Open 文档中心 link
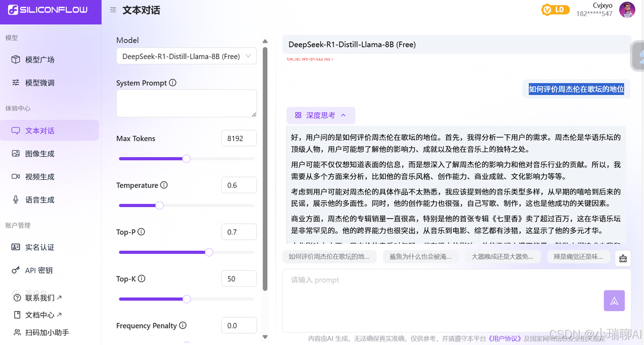Viewport: 644px width, 345px height. (43, 315)
